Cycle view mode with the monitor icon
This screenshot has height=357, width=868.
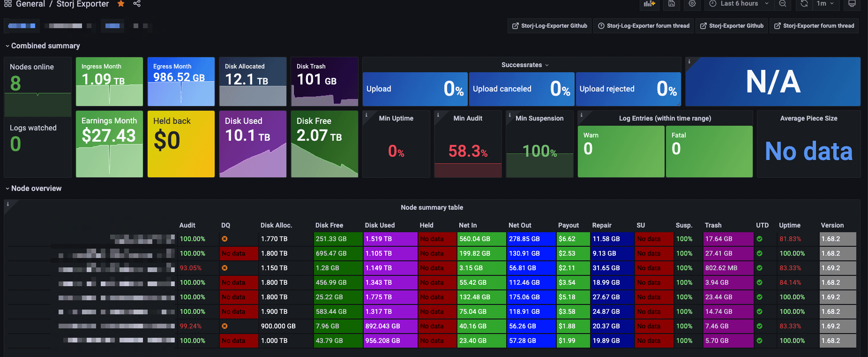(x=852, y=4)
